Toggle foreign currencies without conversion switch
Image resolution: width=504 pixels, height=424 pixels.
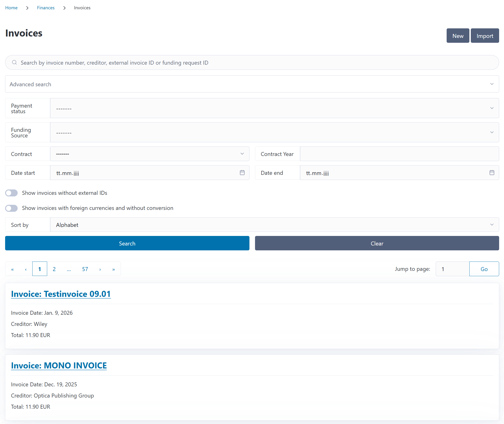point(12,208)
